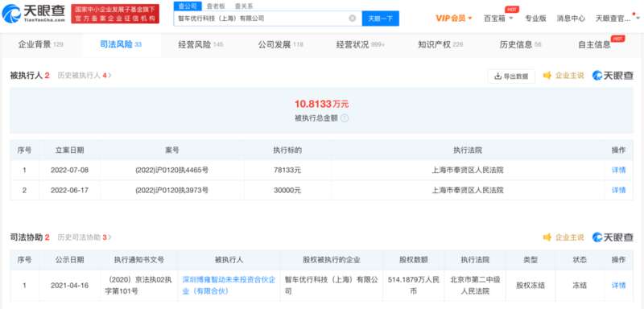Open 详情 for case 沪0120执4465号
The width and height of the screenshot is (644, 309).
pyautogui.click(x=618, y=170)
